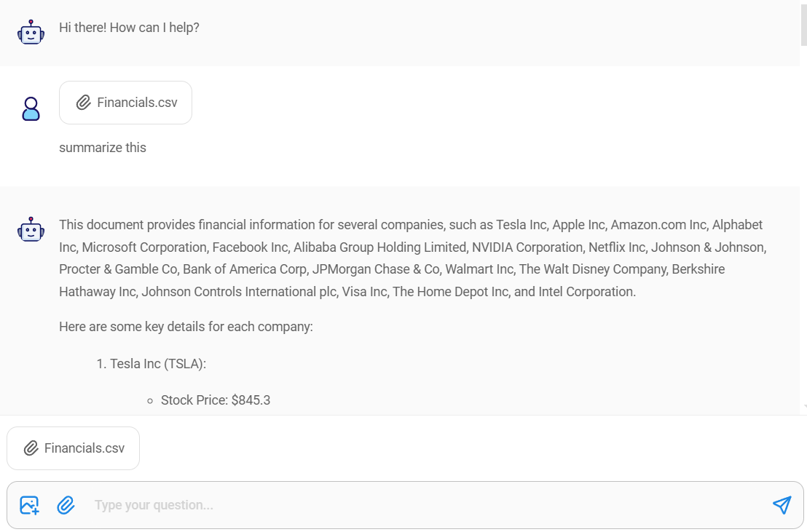Screen dimensions: 807x532
Task: Click the user avatar icon
Action: pyautogui.click(x=31, y=109)
